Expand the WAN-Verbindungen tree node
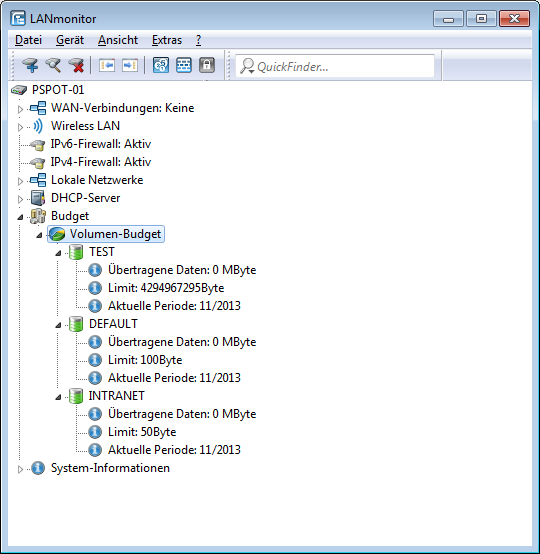Viewport: 540px width, 554px height. click(x=20, y=109)
